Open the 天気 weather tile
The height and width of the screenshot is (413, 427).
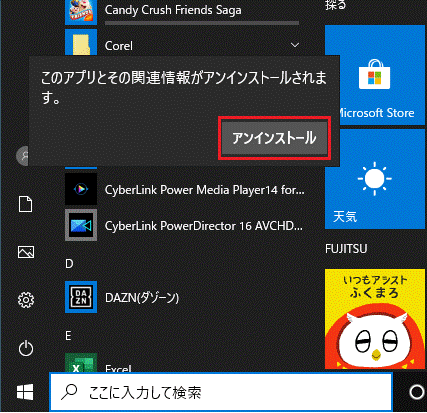(375, 179)
